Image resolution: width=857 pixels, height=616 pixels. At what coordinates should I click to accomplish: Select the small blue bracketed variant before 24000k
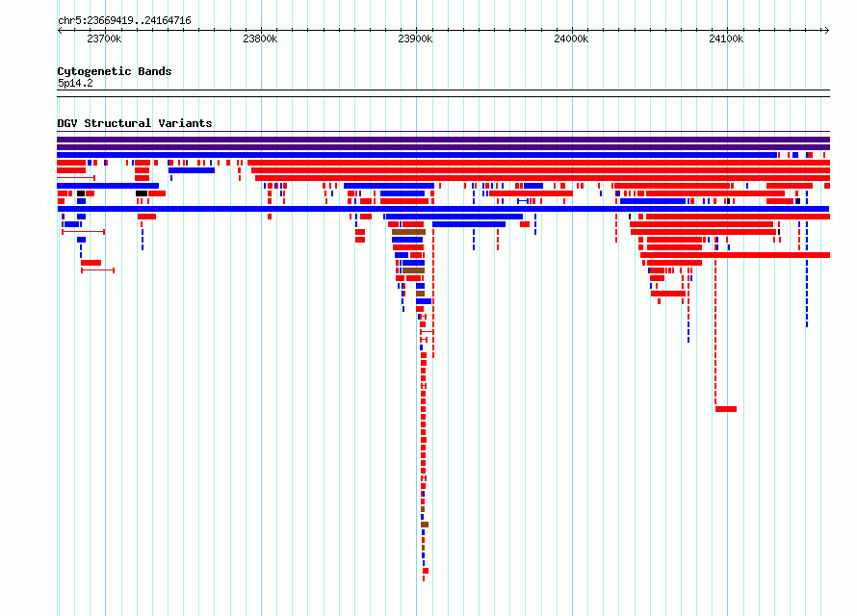tap(523, 201)
